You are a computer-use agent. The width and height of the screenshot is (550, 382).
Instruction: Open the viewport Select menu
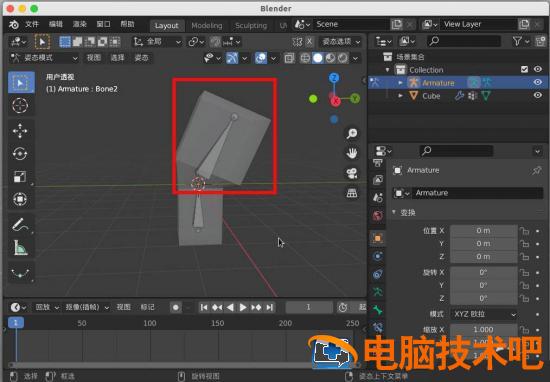[118, 58]
